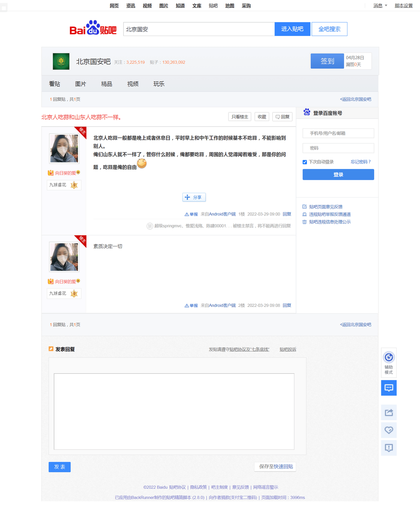Viewport: 420px width, 510px height.
Task: Click the 吧主制度 footer link
Action: (219, 487)
